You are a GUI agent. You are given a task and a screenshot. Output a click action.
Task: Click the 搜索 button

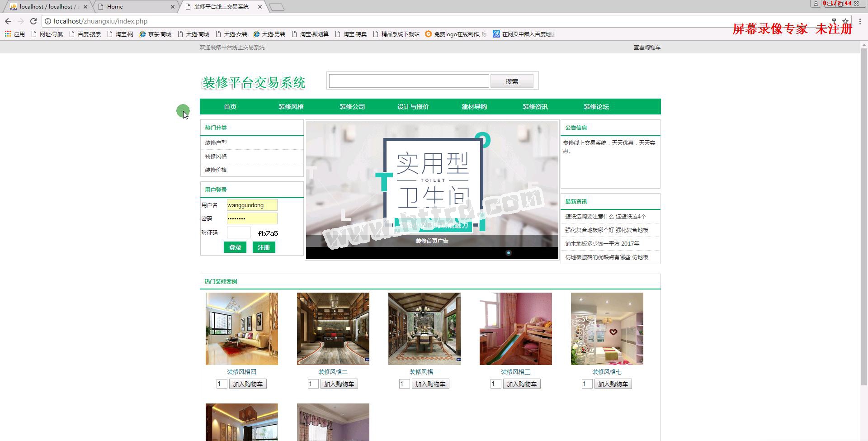tap(512, 81)
